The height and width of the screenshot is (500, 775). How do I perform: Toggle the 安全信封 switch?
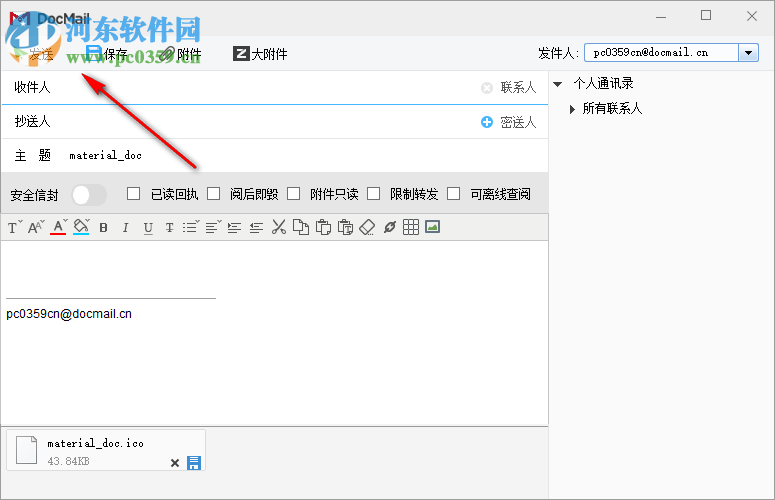pyautogui.click(x=89, y=195)
